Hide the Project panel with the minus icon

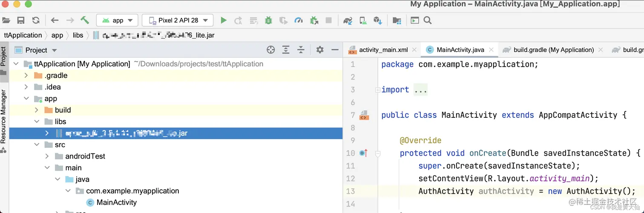tap(335, 50)
